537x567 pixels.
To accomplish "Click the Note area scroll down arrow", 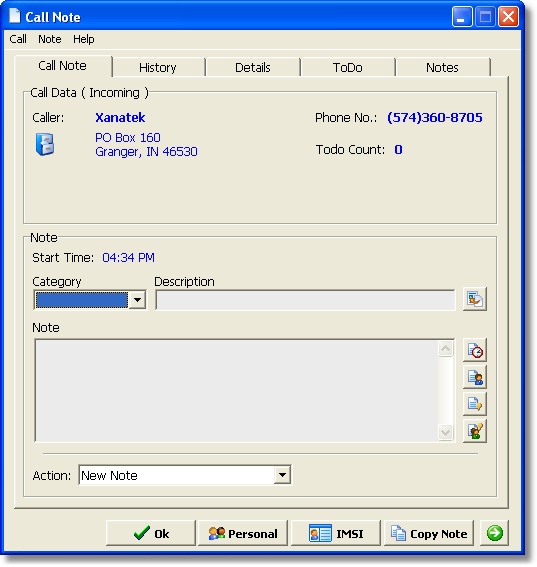I will (446, 432).
